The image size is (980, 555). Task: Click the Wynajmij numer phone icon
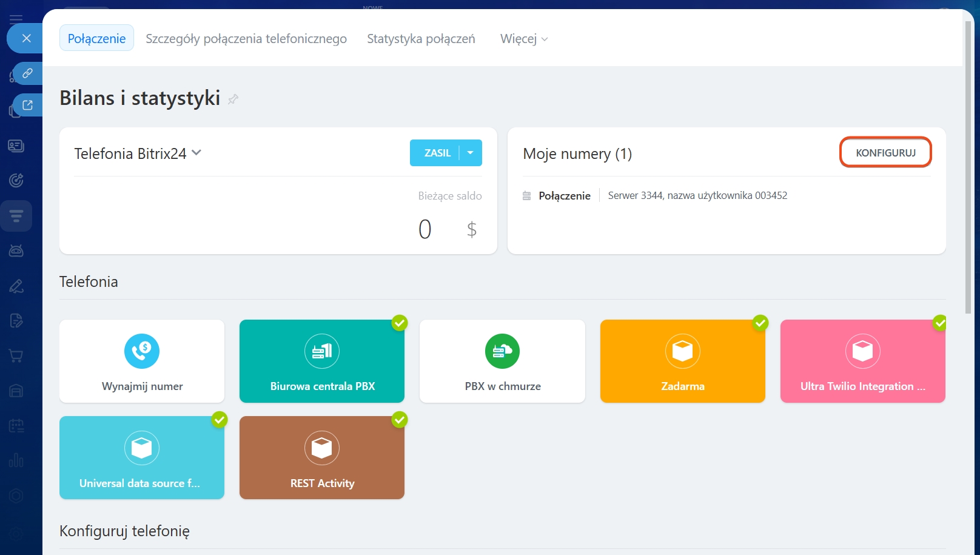[142, 351]
